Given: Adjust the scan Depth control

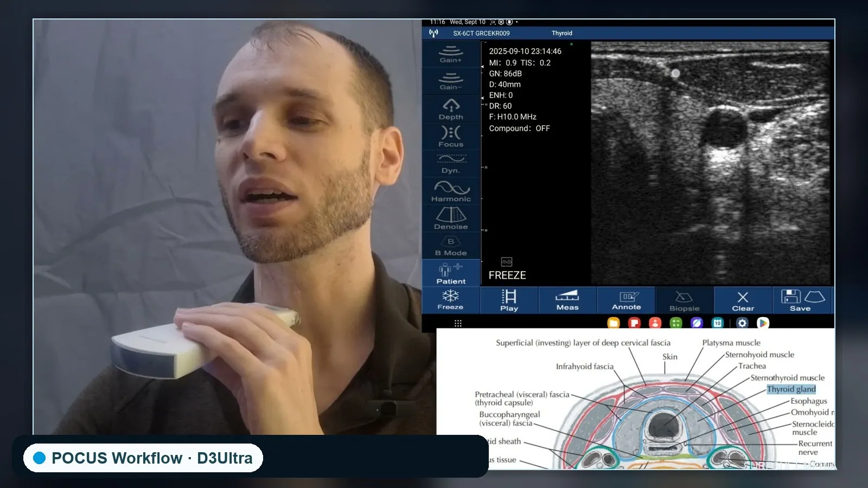Looking at the screenshot, I should tap(451, 109).
